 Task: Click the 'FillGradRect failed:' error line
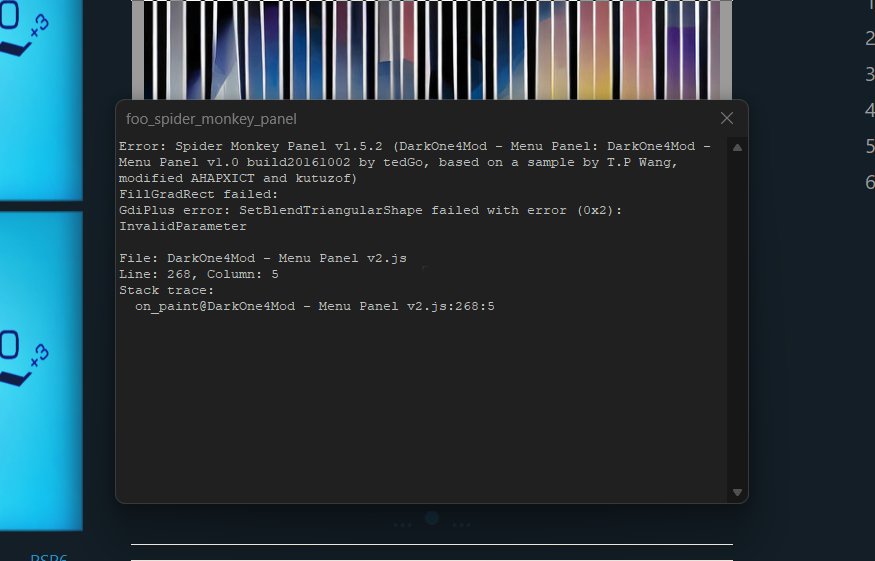199,194
